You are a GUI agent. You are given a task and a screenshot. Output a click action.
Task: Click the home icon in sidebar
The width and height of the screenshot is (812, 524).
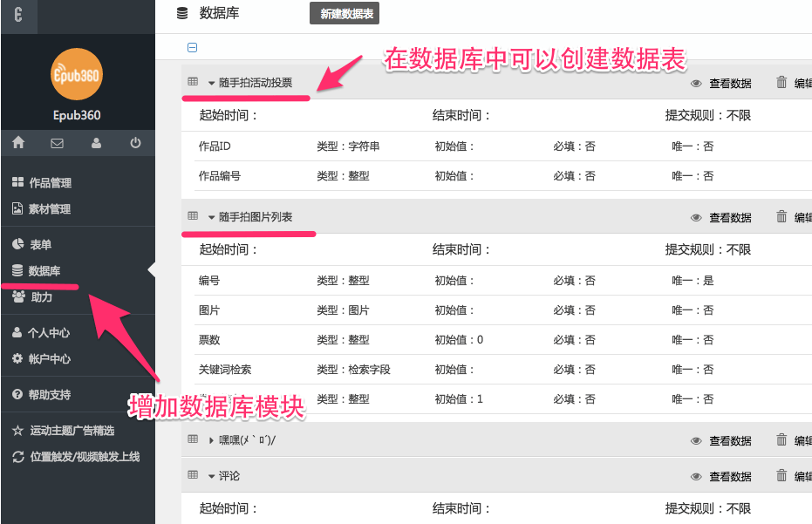[x=18, y=143]
